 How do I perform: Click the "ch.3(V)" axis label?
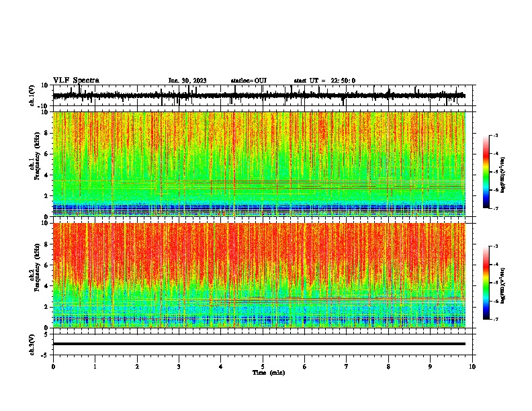[x=32, y=345]
